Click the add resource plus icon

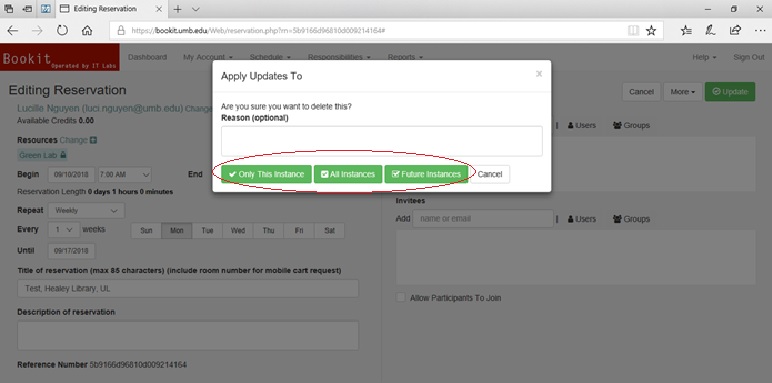(x=94, y=140)
